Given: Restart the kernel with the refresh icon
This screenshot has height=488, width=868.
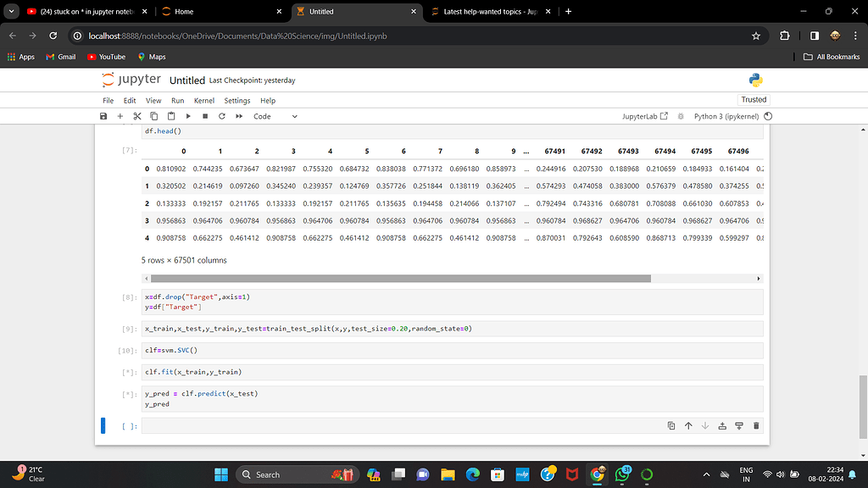Looking at the screenshot, I should pyautogui.click(x=221, y=116).
